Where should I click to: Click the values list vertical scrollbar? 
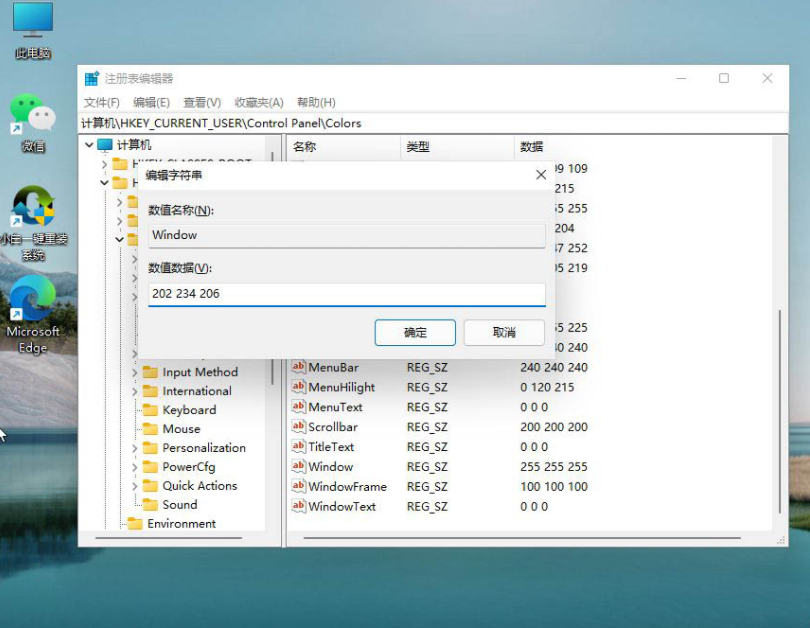[x=780, y=411]
